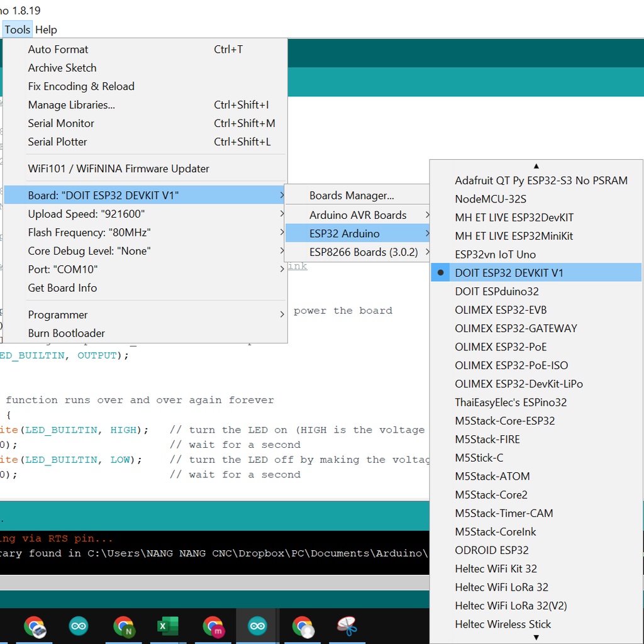This screenshot has width=644, height=644.
Task: Open Excel from the taskbar
Action: [167, 626]
